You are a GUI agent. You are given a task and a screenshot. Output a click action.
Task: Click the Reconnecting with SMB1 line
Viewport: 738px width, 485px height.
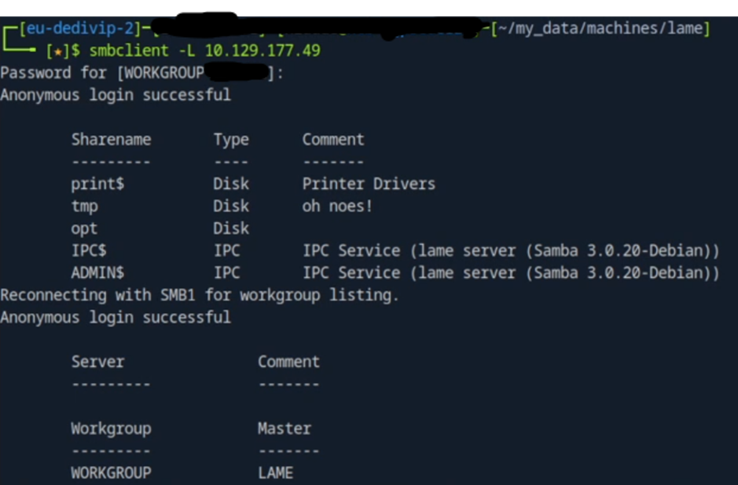coord(199,295)
